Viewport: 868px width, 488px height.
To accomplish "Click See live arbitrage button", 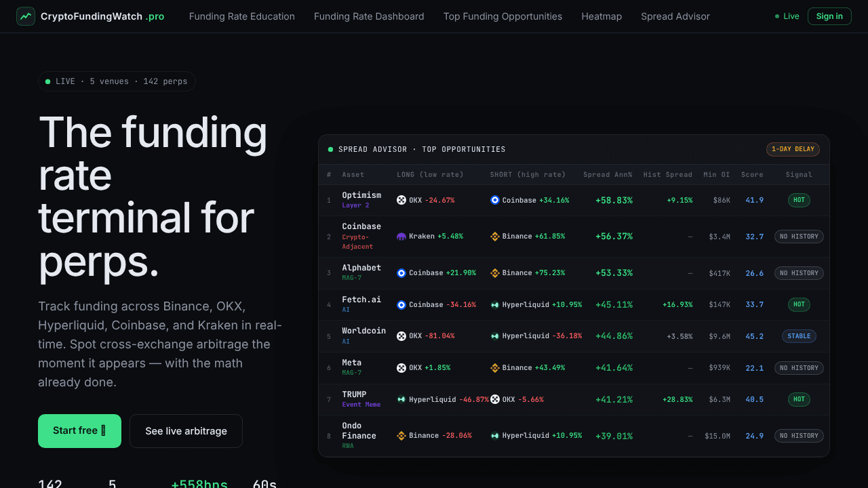I will [186, 431].
